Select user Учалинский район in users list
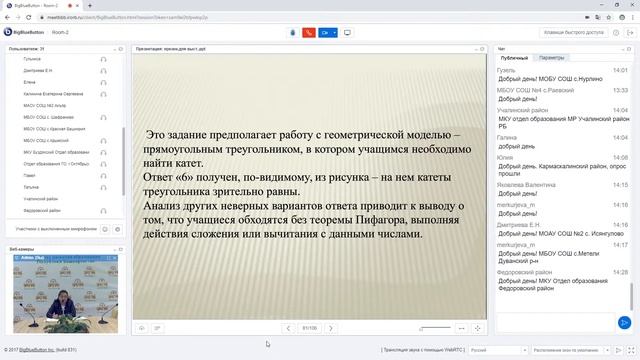Screen dimensions: 640x360 pos(41,199)
